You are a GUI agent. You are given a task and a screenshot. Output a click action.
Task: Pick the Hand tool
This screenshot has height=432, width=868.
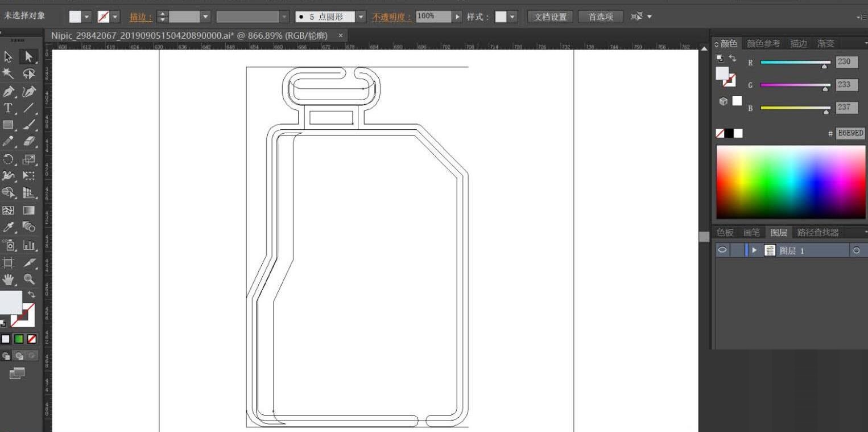tap(9, 279)
